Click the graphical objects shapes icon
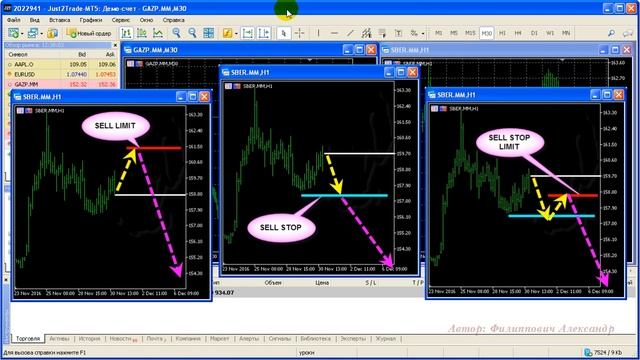This screenshot has width=640, height=360. click(414, 33)
